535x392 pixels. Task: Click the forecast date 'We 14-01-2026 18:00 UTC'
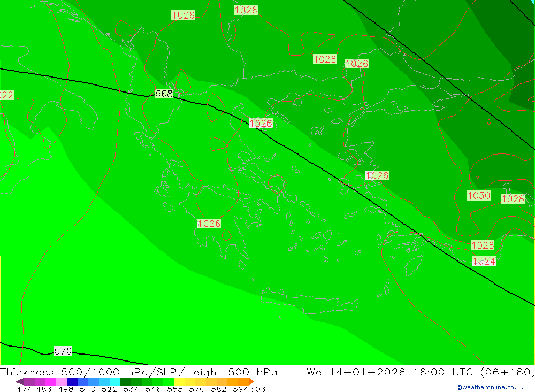pos(391,372)
